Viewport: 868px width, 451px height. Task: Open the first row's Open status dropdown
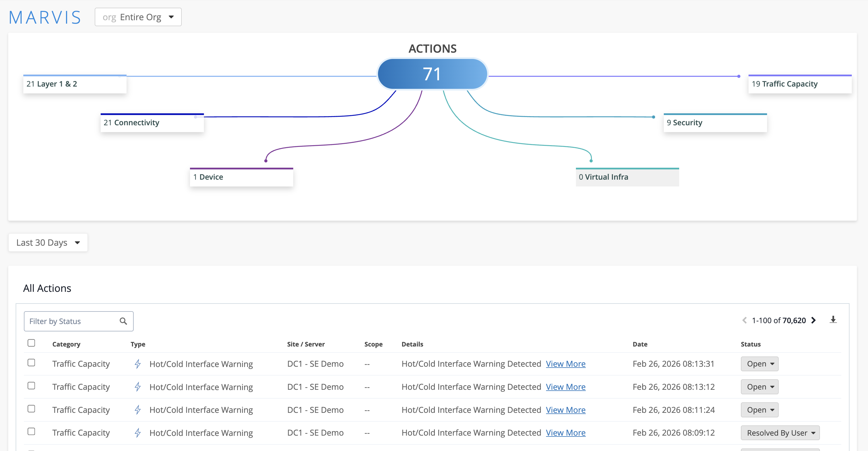click(759, 364)
